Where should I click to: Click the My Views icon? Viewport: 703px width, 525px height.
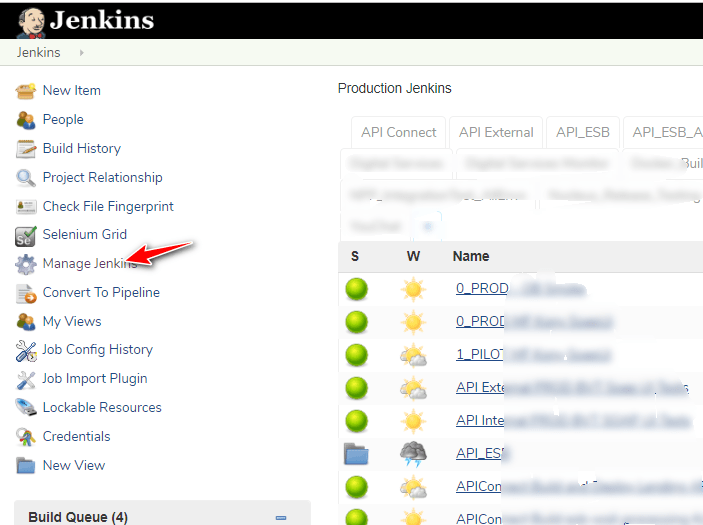click(x=26, y=322)
